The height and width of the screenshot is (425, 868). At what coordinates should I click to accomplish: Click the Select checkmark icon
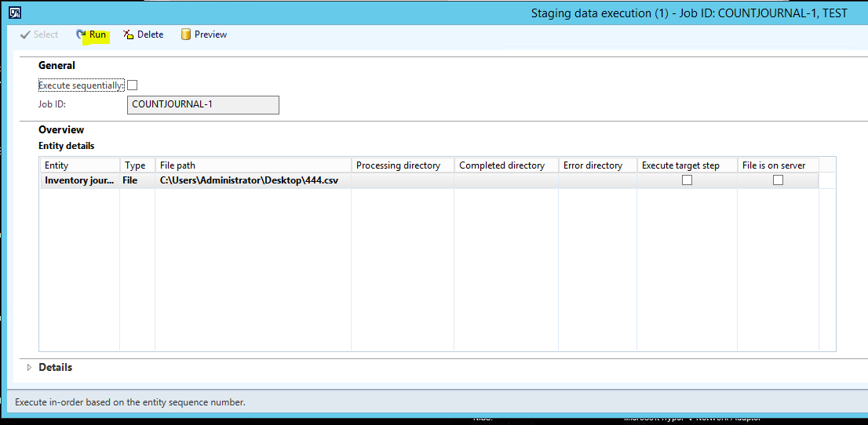click(x=25, y=35)
